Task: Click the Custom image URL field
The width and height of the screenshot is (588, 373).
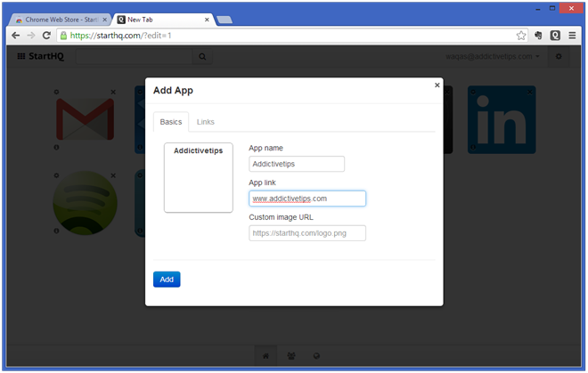Action: 307,233
